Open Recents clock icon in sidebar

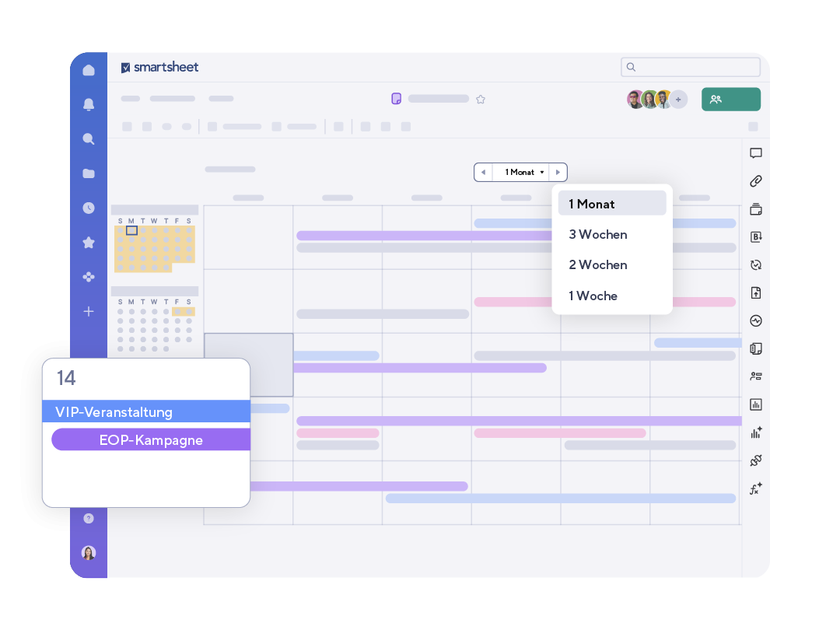(89, 208)
